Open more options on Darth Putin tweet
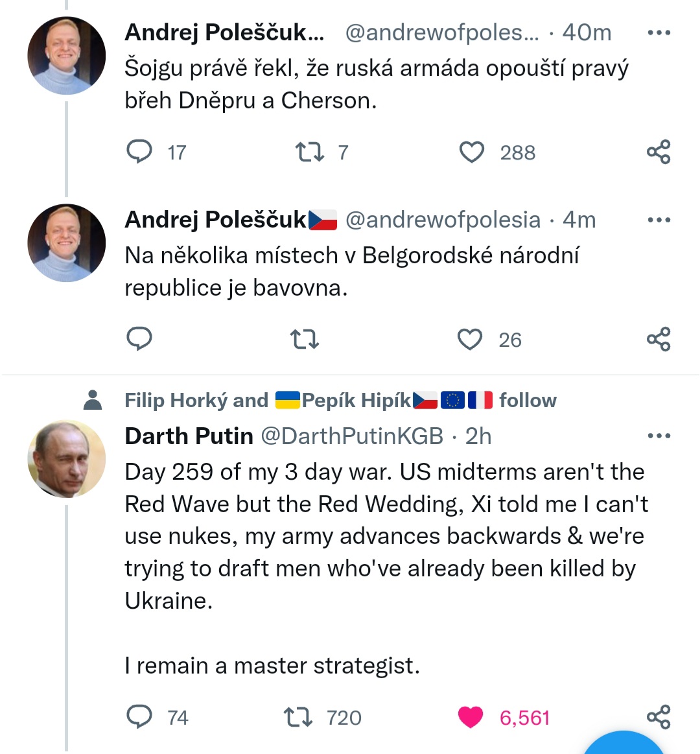Screen dimensions: 700x754 pos(659,436)
